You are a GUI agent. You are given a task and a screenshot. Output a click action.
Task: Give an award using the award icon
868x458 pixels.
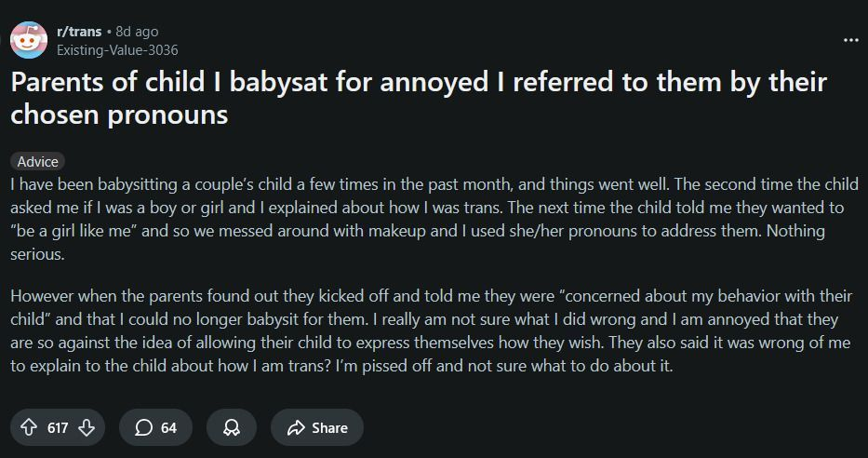(230, 427)
